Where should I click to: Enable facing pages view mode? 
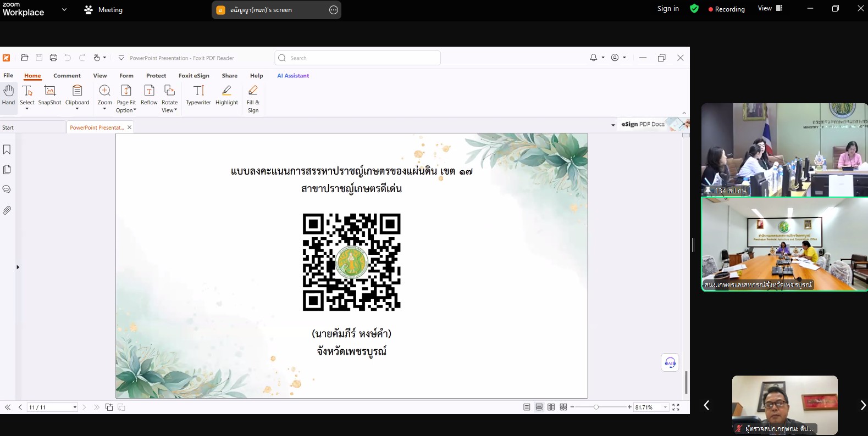pos(551,407)
